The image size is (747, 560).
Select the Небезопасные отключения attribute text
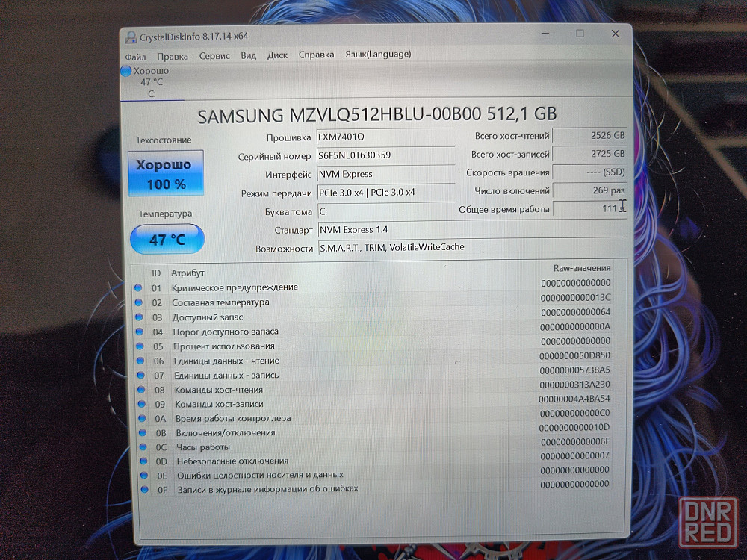[232, 461]
